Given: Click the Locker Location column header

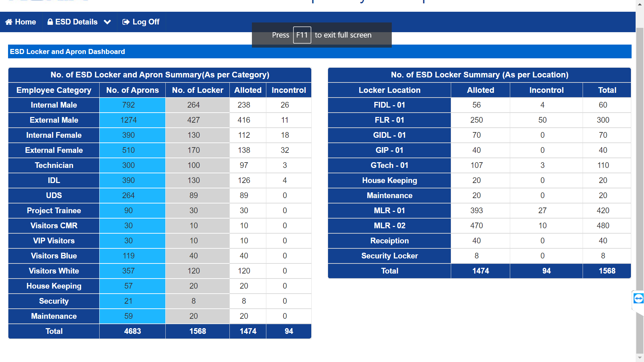Looking at the screenshot, I should click(389, 90).
